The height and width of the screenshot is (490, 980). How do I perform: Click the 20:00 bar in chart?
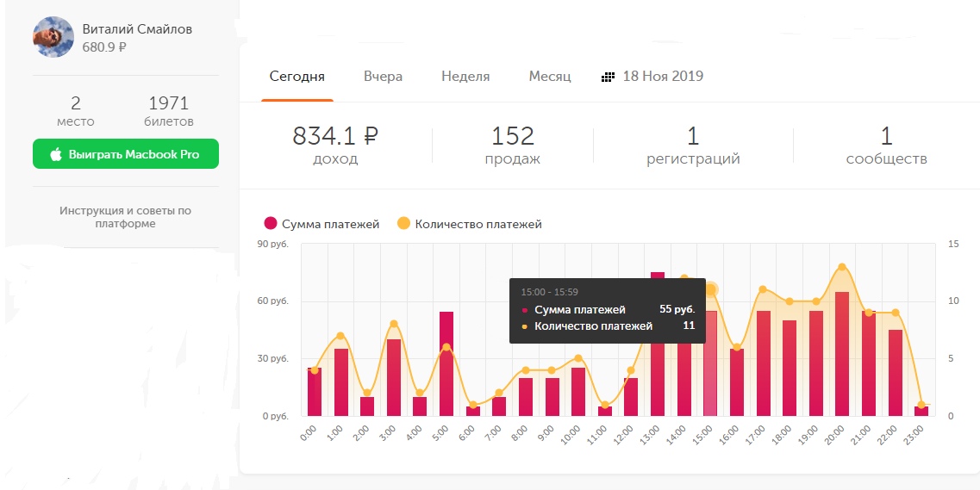pos(842,354)
